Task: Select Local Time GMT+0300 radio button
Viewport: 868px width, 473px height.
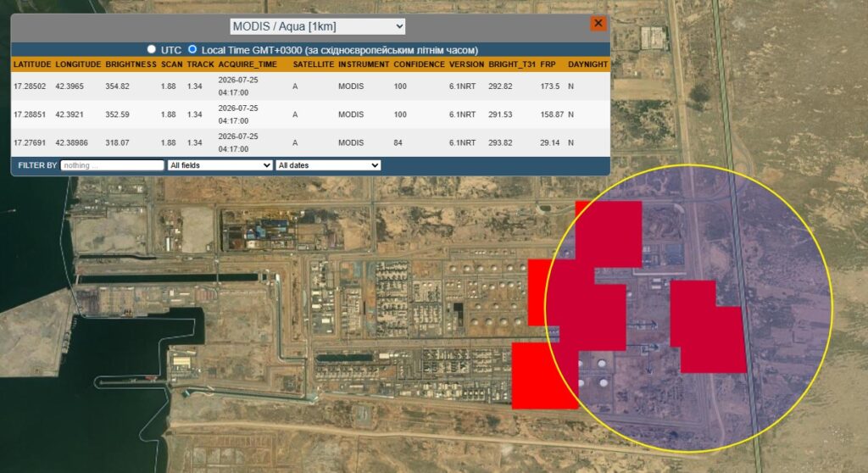Action: tap(192, 49)
